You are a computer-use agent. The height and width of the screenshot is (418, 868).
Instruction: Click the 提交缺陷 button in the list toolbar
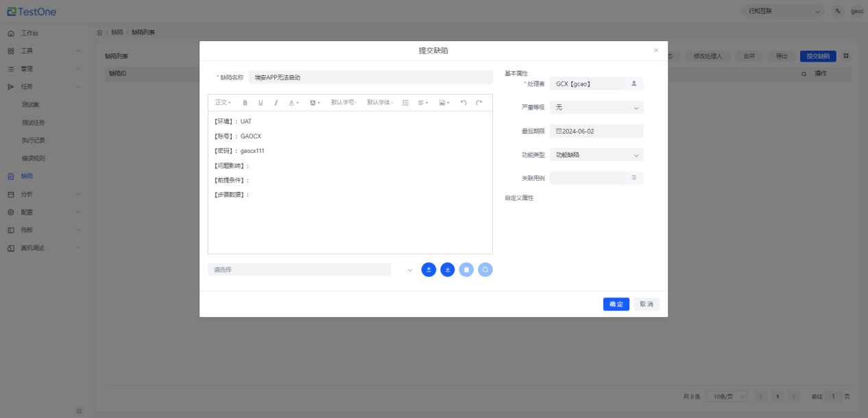[818, 56]
